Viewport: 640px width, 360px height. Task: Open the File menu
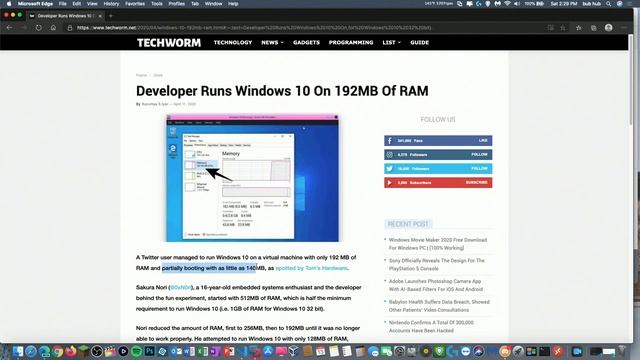pos(62,4)
